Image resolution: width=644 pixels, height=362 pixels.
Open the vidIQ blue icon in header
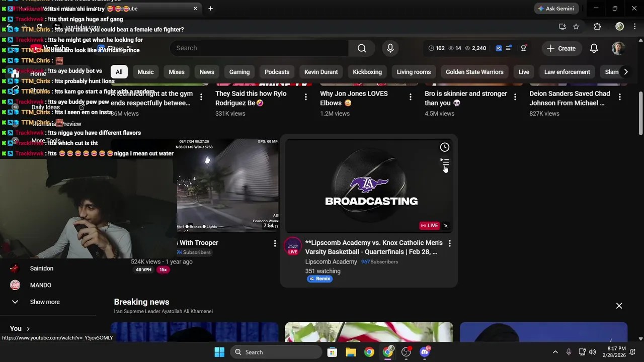pos(499,48)
